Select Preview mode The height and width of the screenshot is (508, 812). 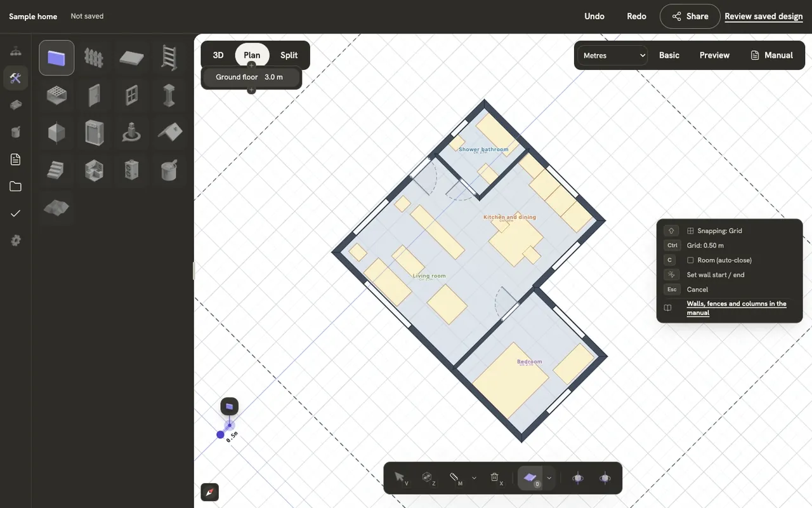coord(714,55)
